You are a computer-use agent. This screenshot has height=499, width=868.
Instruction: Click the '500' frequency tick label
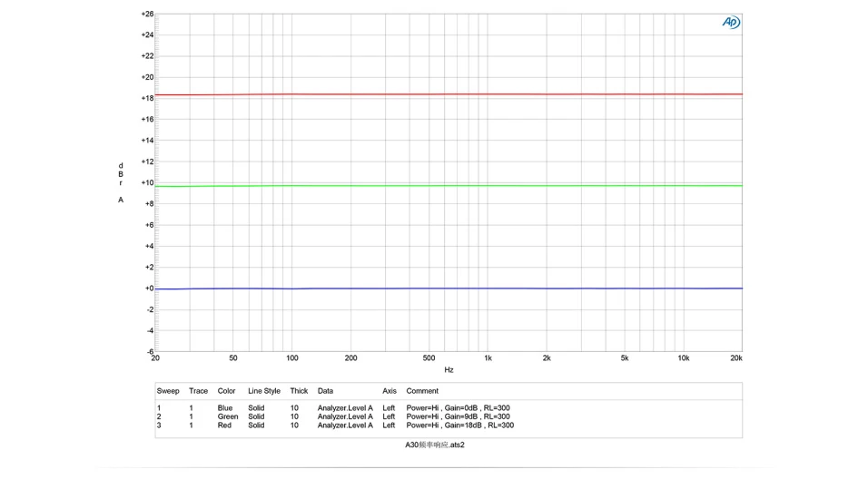tap(429, 358)
